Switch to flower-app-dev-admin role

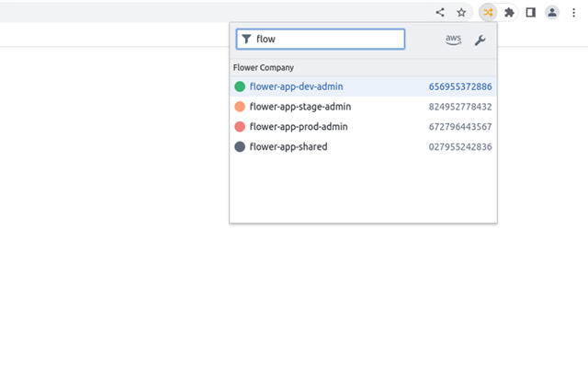363,86
